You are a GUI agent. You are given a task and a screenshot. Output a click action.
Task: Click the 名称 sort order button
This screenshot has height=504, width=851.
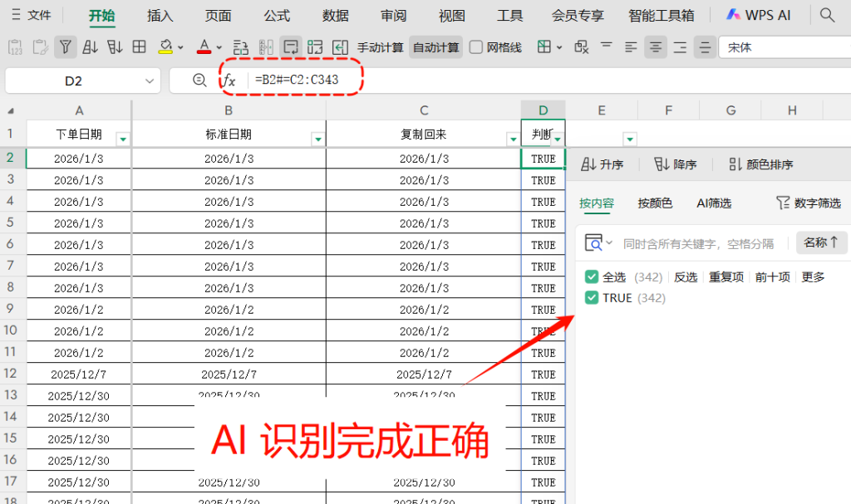821,242
